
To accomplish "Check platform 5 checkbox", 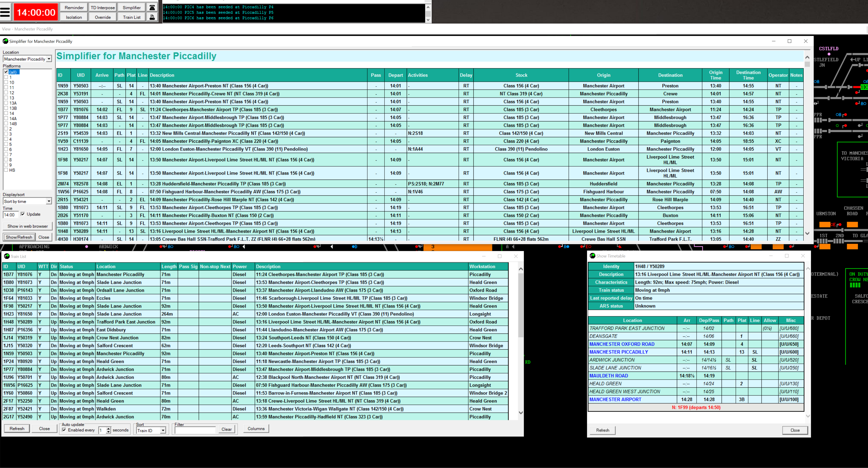I will pyautogui.click(x=6, y=144).
